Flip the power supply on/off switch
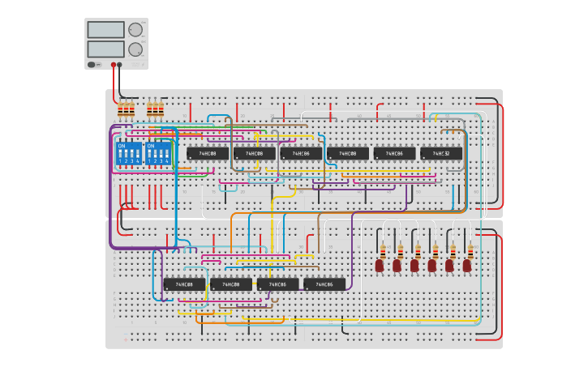The height and width of the screenshot is (367, 588). [92, 64]
